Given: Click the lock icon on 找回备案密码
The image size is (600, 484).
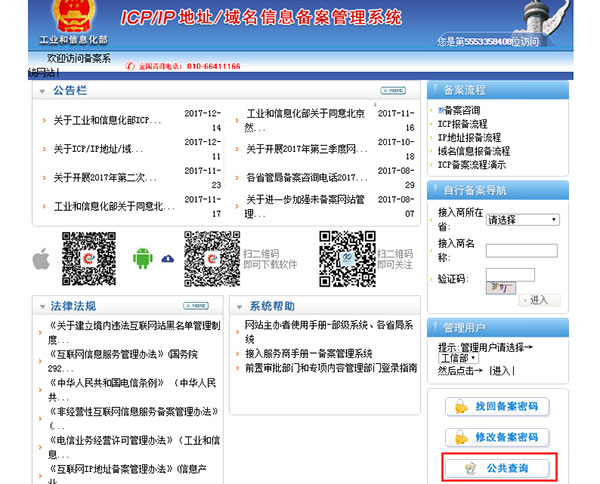Looking at the screenshot, I should click(x=461, y=406).
